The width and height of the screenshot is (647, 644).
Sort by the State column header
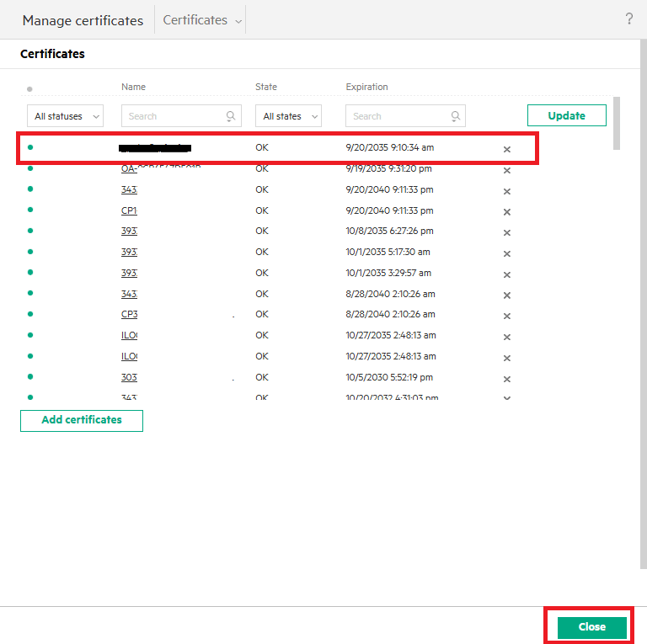(x=266, y=87)
